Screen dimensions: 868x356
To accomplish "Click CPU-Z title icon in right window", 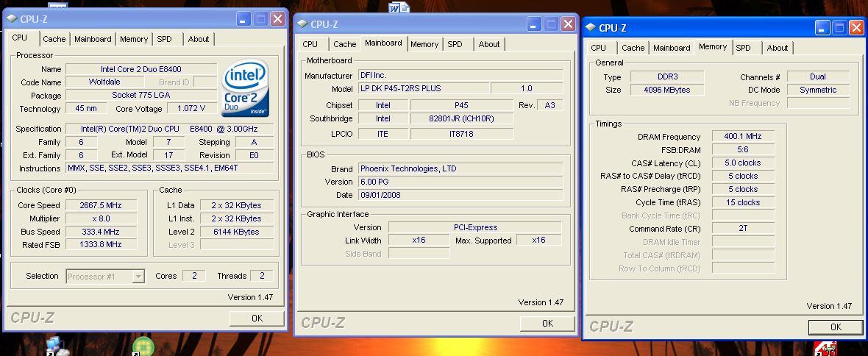I will [591, 27].
